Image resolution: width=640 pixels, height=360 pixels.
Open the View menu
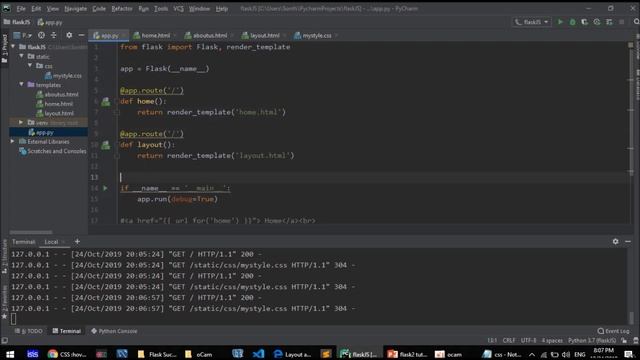[x=52, y=9]
